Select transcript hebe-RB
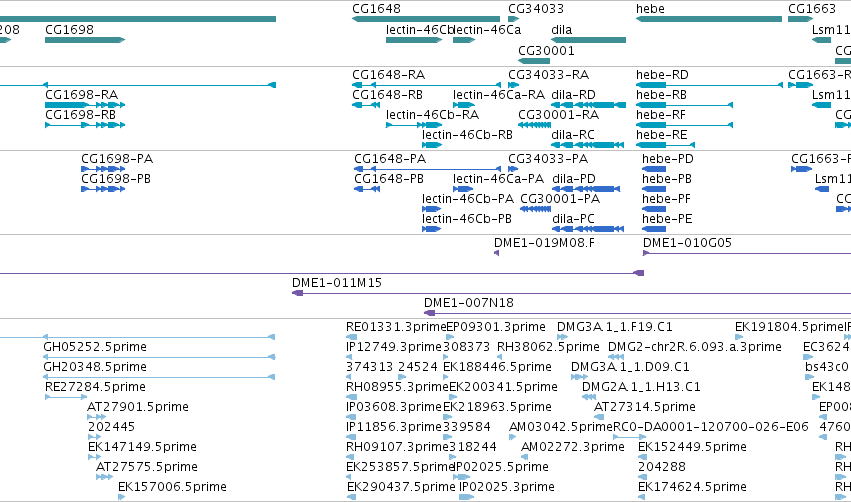Screen dimensions: 851x502 pyautogui.click(x=684, y=105)
